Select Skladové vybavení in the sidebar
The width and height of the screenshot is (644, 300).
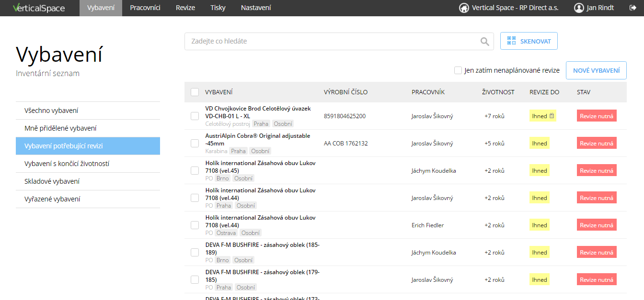[x=88, y=181]
